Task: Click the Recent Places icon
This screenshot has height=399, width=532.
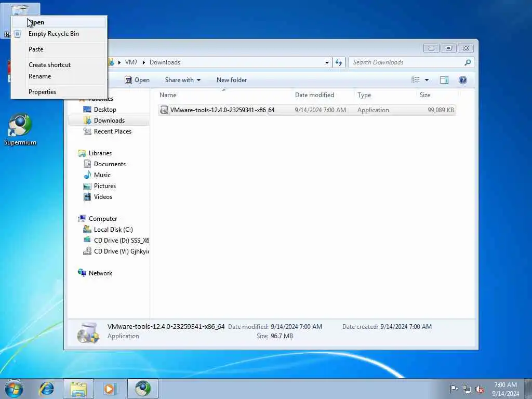Action: tap(87, 131)
